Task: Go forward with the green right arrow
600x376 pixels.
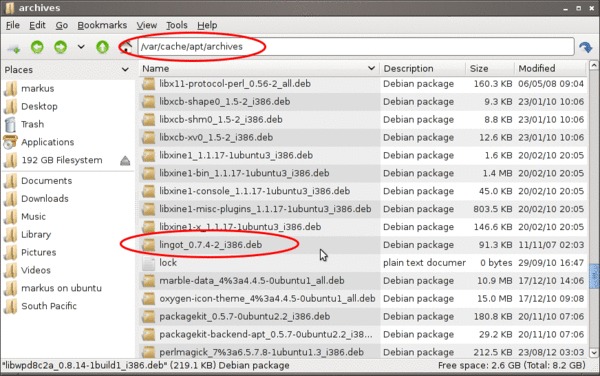Action: tap(60, 47)
